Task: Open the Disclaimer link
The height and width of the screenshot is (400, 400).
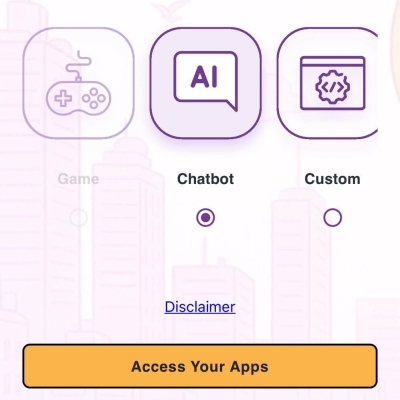Action: click(x=200, y=307)
